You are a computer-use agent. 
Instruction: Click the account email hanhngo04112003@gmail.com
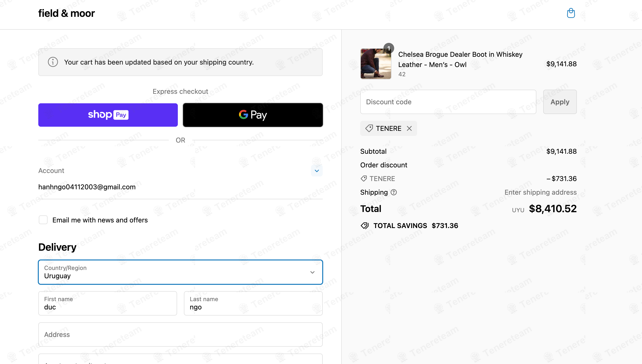pos(87,187)
